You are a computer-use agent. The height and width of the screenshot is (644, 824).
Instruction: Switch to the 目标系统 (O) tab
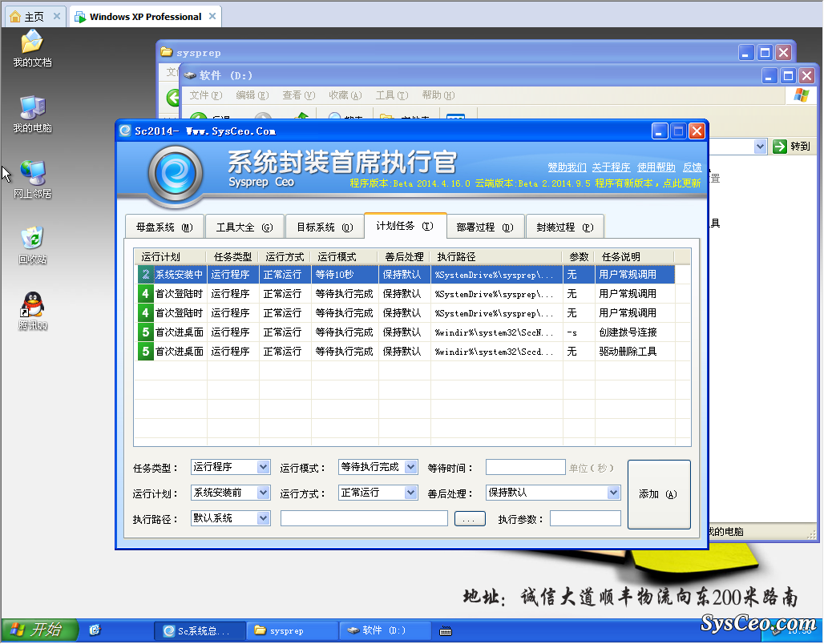(x=325, y=227)
